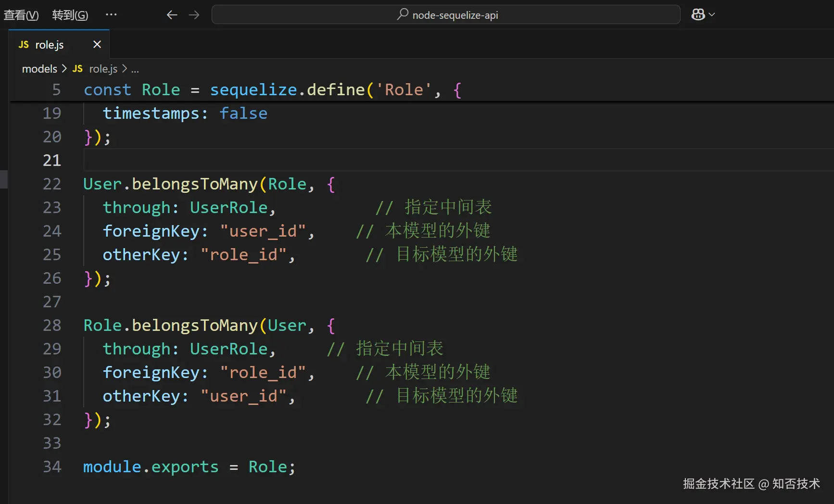Expand the Copilot dropdown chevron
Image resolution: width=834 pixels, height=504 pixels.
(712, 15)
